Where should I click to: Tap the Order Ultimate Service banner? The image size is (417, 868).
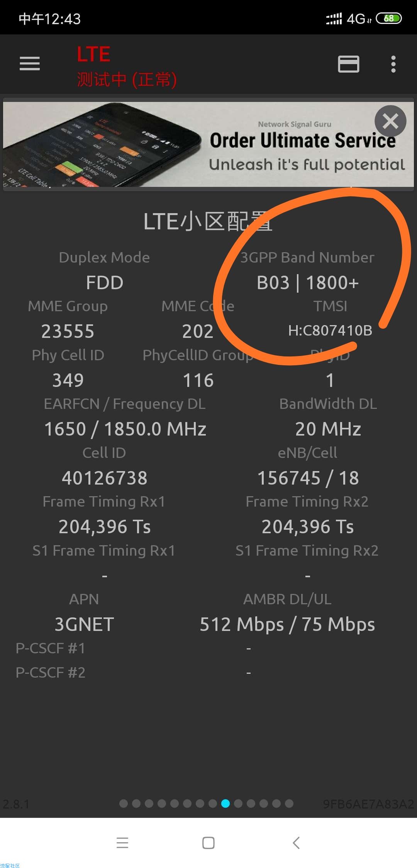(208, 144)
